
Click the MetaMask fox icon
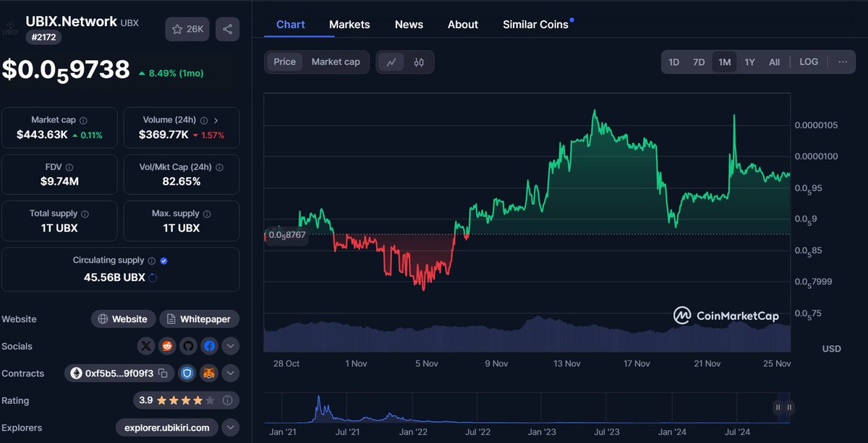pyautogui.click(x=208, y=374)
